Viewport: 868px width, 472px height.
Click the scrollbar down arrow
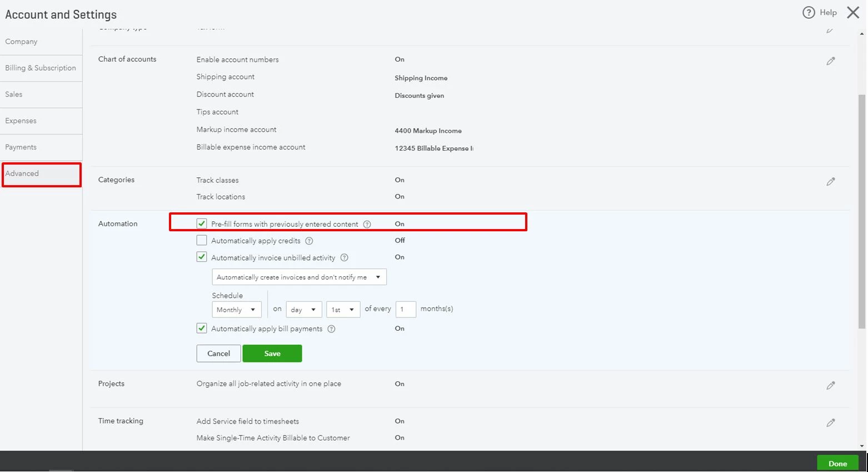(x=862, y=446)
